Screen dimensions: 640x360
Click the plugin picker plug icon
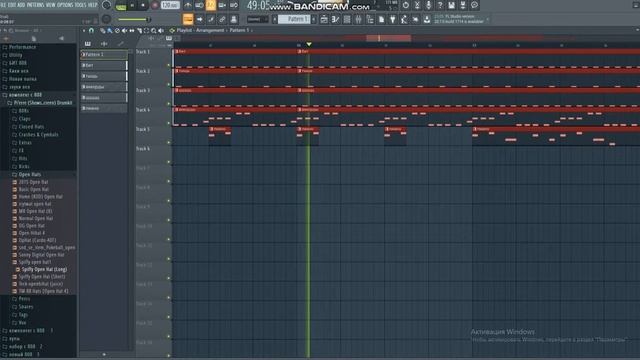[x=393, y=19]
